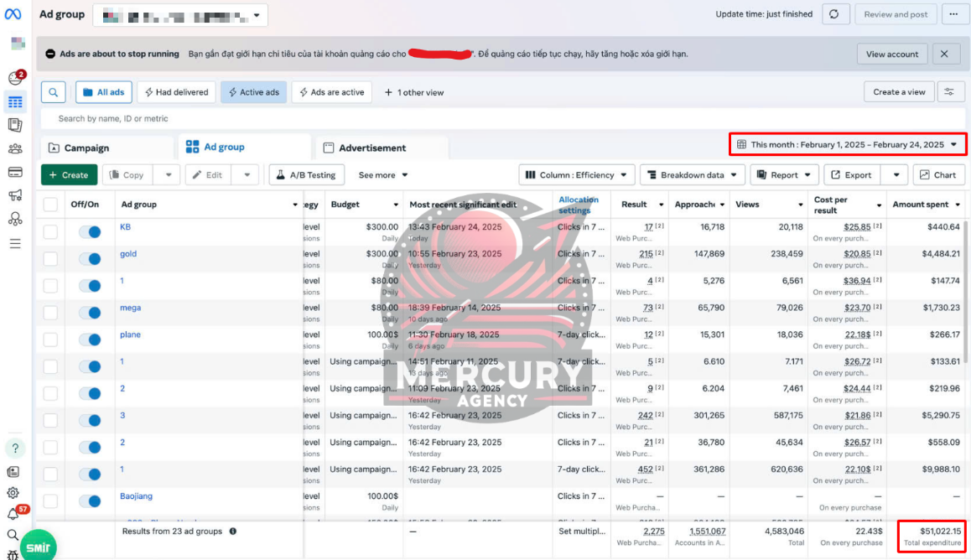971x560 pixels.
Task: Toggle off the KB ad group
Action: tap(90, 232)
